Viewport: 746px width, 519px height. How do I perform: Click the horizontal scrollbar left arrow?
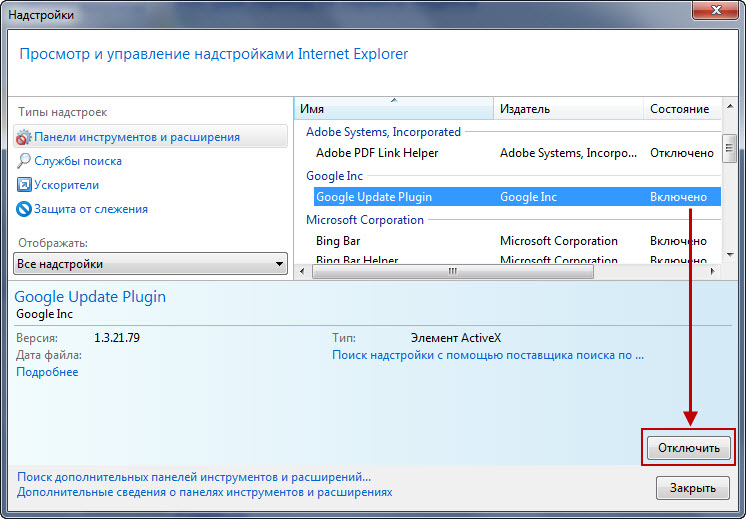(x=302, y=271)
